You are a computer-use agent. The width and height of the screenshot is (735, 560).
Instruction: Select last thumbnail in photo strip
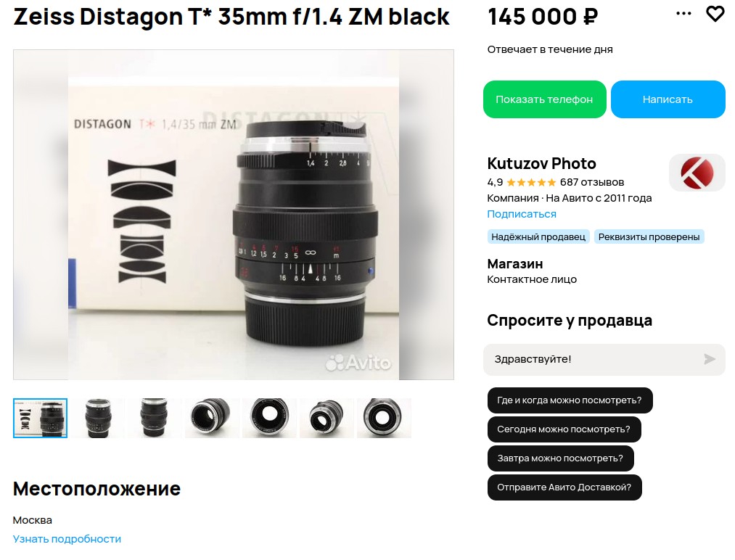coord(384,418)
